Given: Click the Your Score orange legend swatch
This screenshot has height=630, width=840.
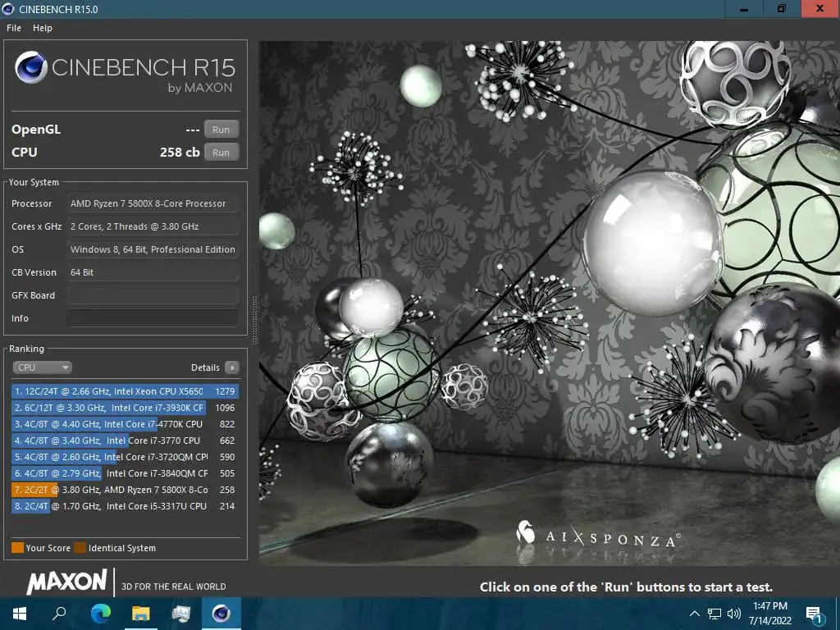Looking at the screenshot, I should (x=18, y=547).
